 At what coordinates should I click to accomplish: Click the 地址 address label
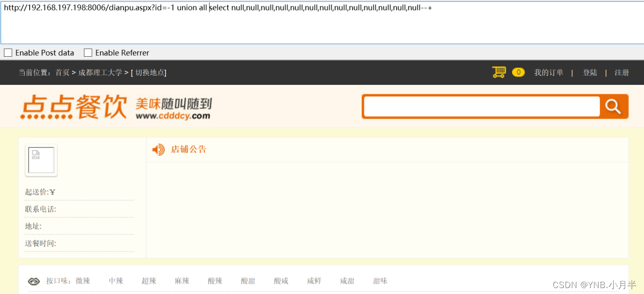[x=33, y=226]
